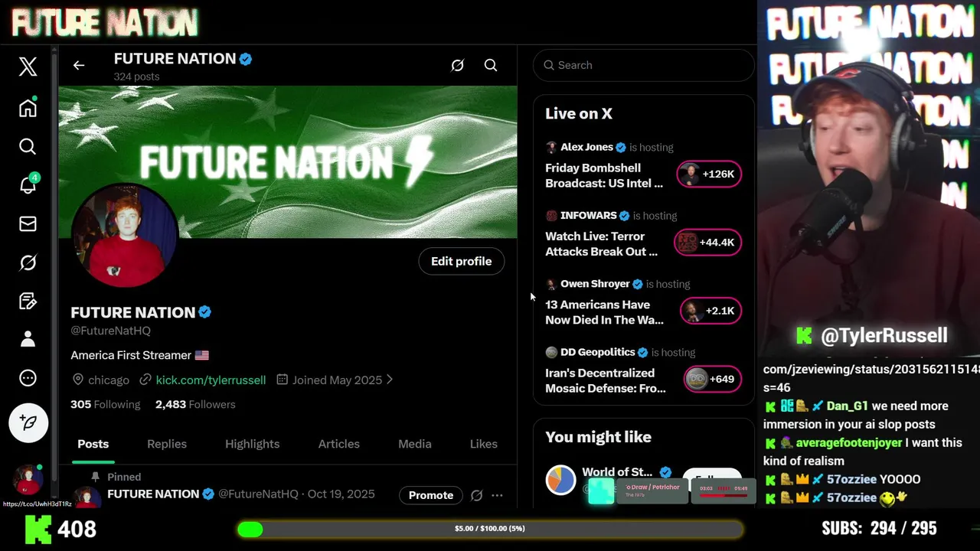Image resolution: width=980 pixels, height=551 pixels.
Task: Click the location text chicago
Action: click(109, 380)
